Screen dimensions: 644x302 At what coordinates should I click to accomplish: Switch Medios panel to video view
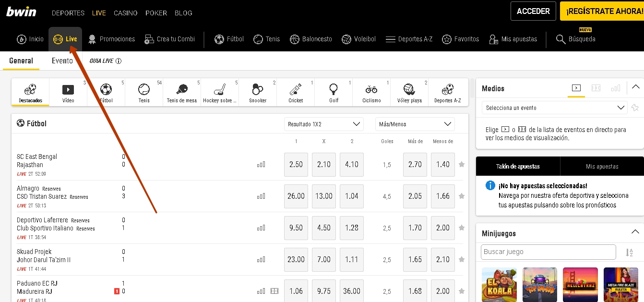point(576,88)
